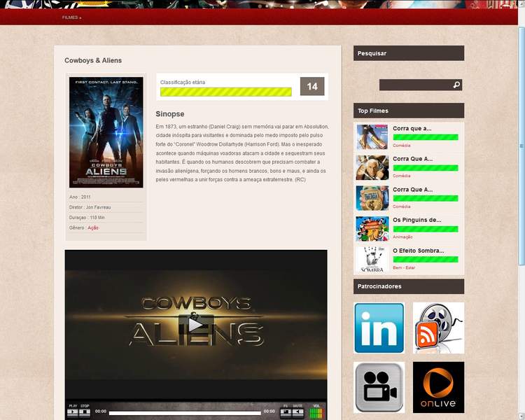525x420 pixels.
Task: Open 'Os Pinguins de...' film title
Action: tap(417, 220)
